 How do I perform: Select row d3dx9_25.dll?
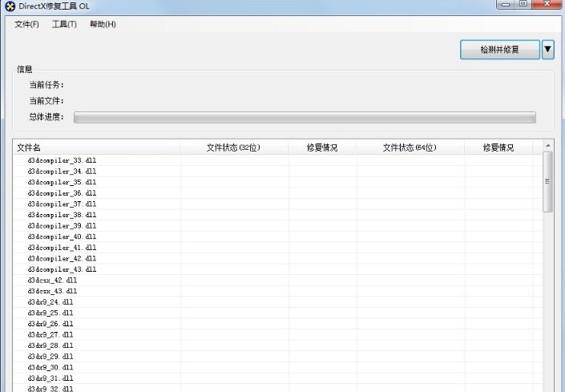pos(278,313)
